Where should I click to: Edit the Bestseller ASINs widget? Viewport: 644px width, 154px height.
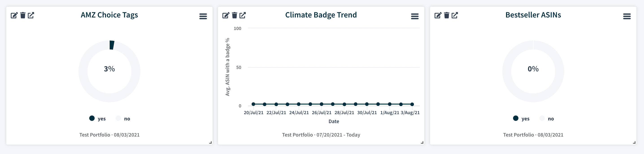(438, 15)
